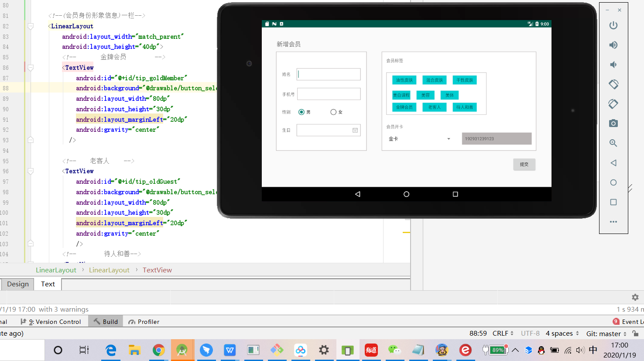Toggle the 金牌会员 tag
The width and height of the screenshot is (644, 361).
tap(404, 107)
